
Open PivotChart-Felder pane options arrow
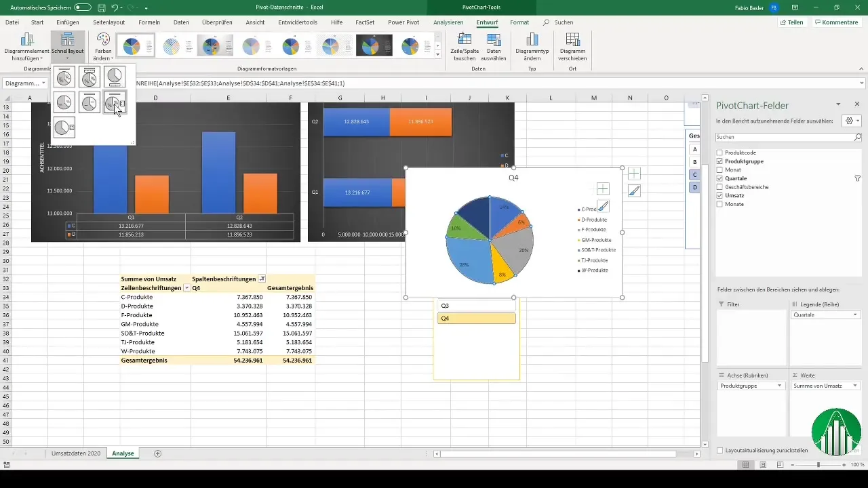coord(839,104)
